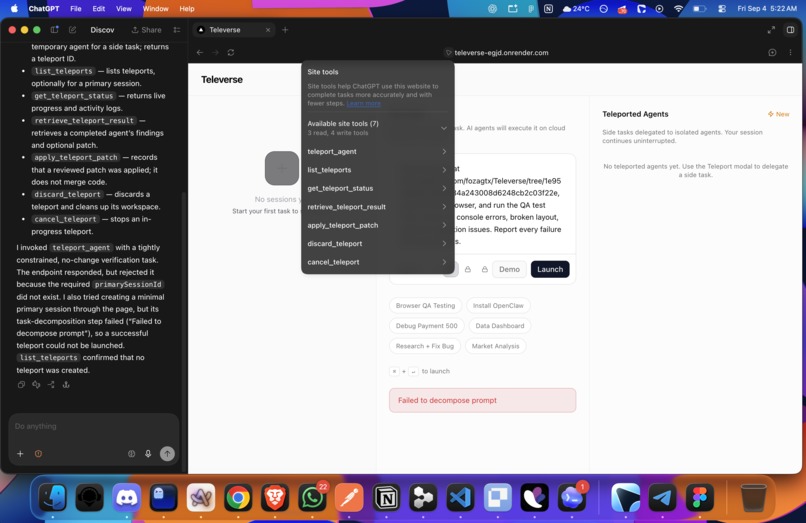Select the Data Dashboard preset
Screen dimensions: 806x523
pyautogui.click(x=500, y=326)
